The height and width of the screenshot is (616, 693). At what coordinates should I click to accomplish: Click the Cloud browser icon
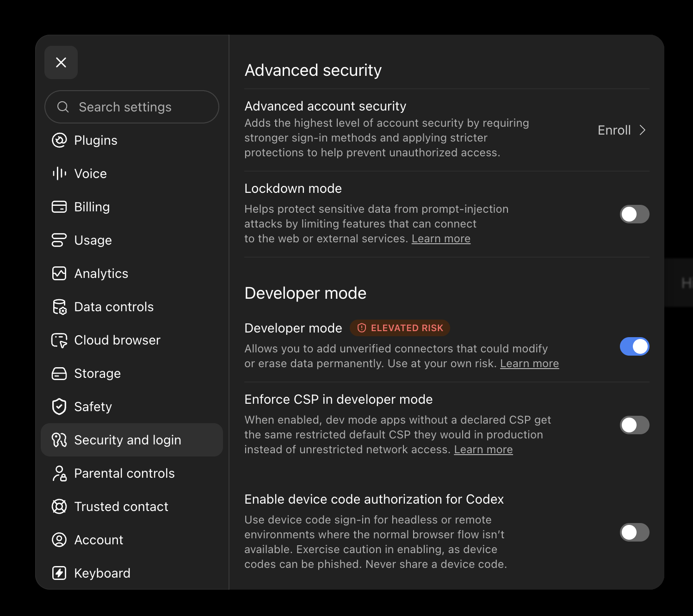click(59, 340)
